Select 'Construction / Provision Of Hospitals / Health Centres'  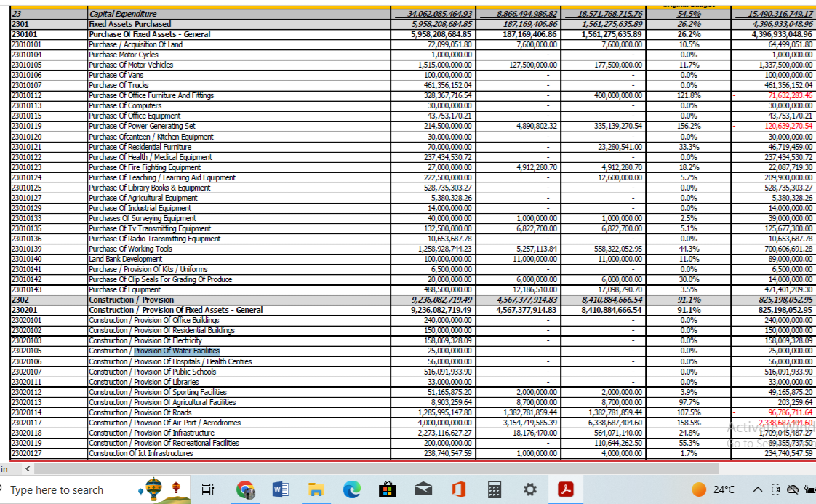[171, 361]
